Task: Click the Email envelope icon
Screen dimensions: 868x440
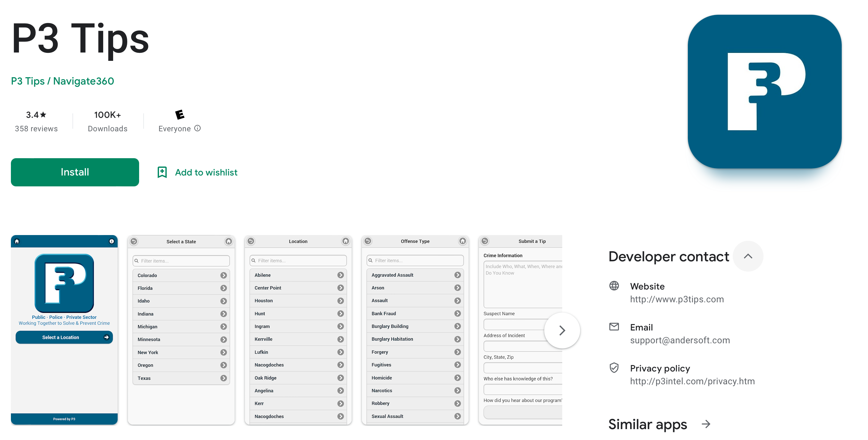Action: (614, 327)
